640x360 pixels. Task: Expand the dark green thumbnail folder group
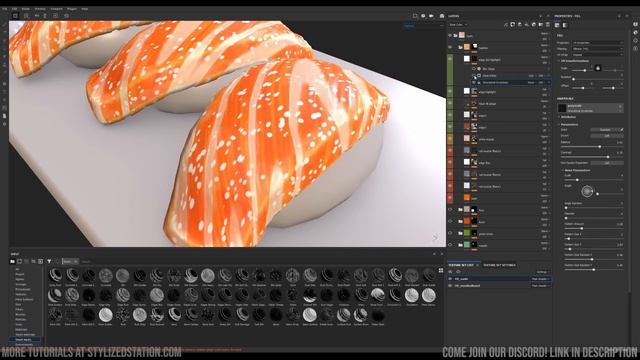[x=460, y=233]
